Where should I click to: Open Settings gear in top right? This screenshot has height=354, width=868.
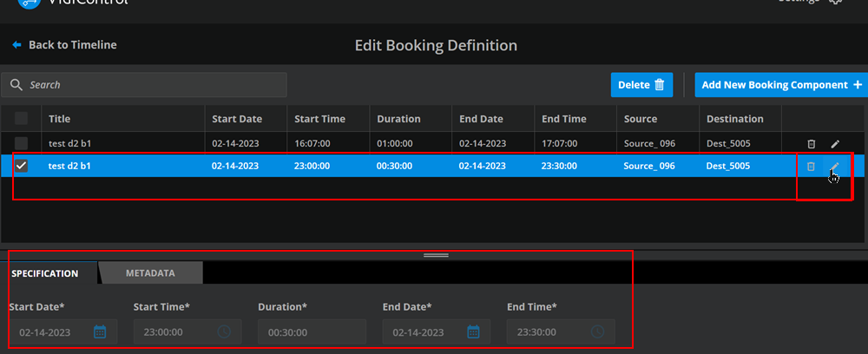coord(835,2)
